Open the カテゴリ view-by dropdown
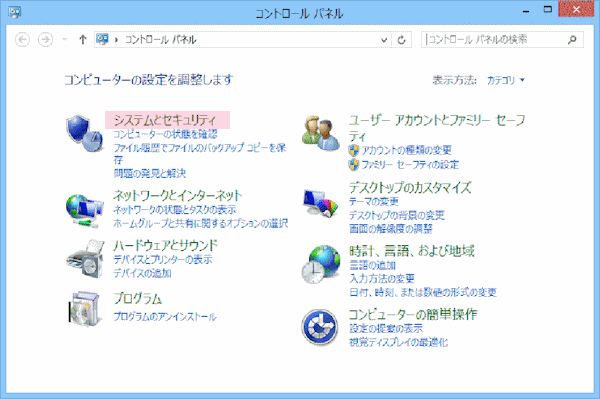 pos(505,80)
